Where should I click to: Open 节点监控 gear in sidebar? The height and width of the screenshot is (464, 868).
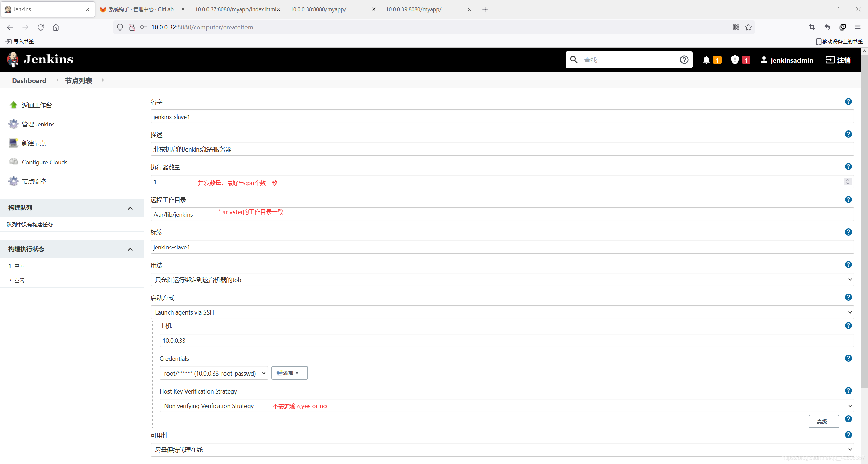(14, 181)
